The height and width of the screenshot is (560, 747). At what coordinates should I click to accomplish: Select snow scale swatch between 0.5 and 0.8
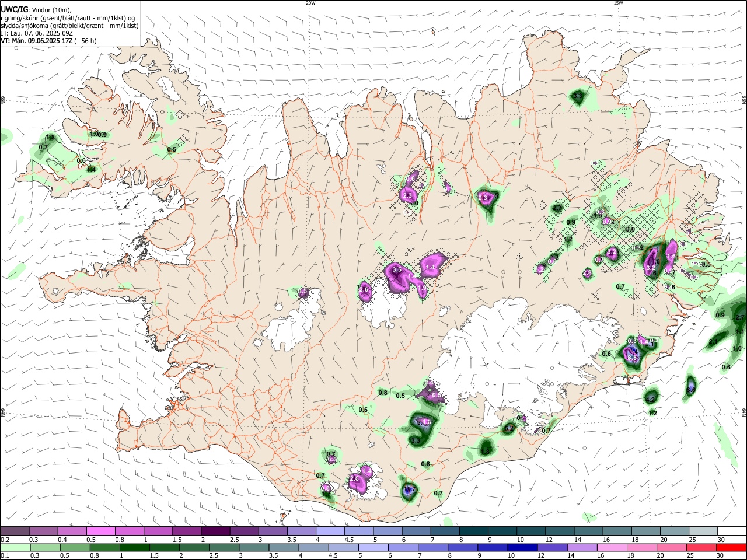pyautogui.click(x=101, y=531)
